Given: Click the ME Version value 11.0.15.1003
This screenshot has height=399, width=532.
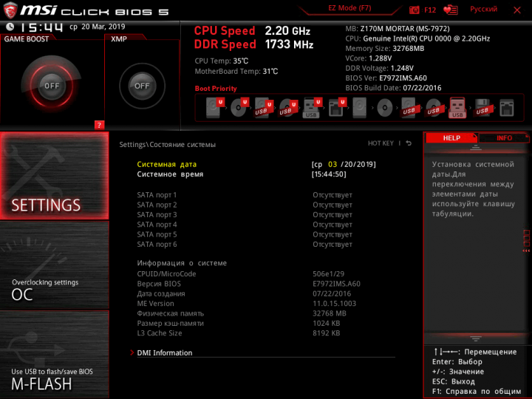Looking at the screenshot, I should (334, 304).
